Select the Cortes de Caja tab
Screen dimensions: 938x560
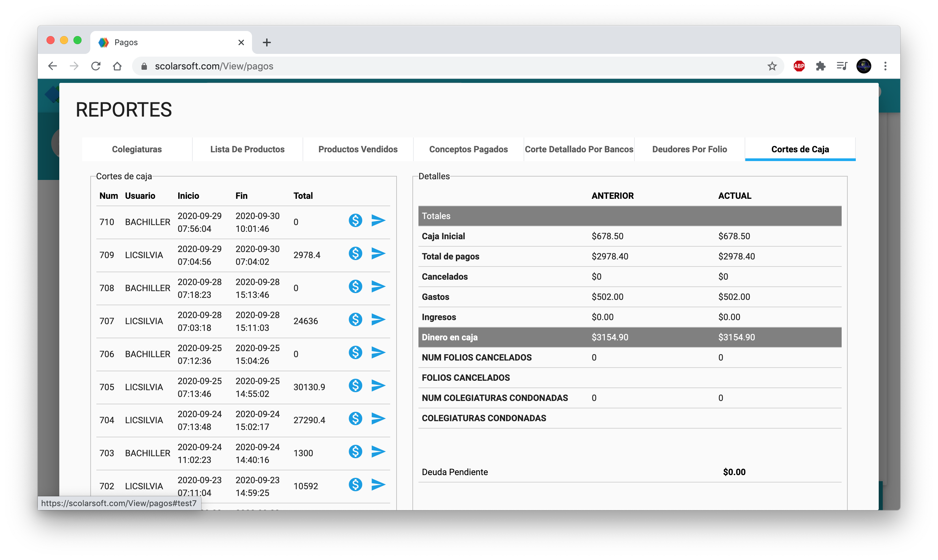click(x=800, y=149)
